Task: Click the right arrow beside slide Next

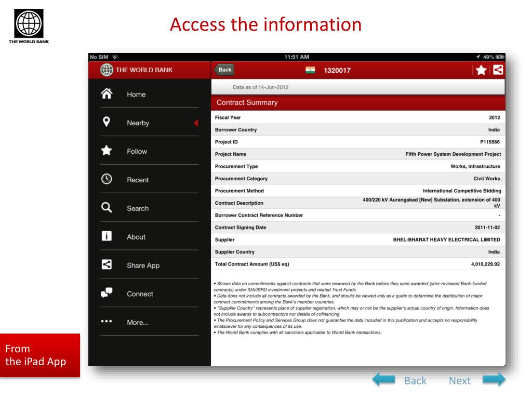Action: 494,379
